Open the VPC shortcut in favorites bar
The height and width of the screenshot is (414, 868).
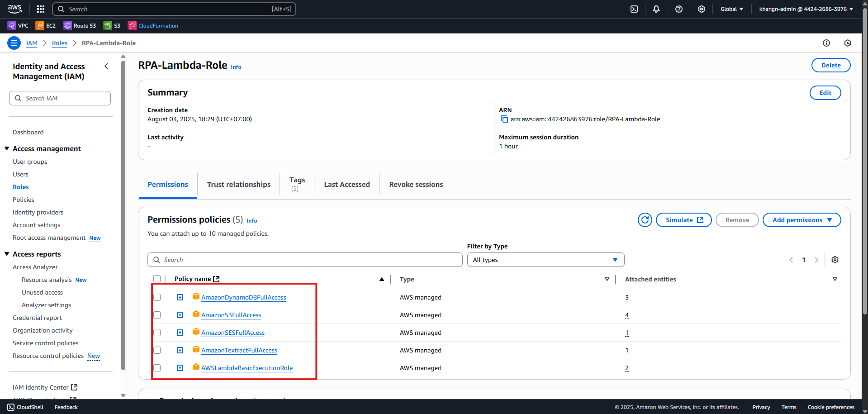pyautogui.click(x=18, y=26)
